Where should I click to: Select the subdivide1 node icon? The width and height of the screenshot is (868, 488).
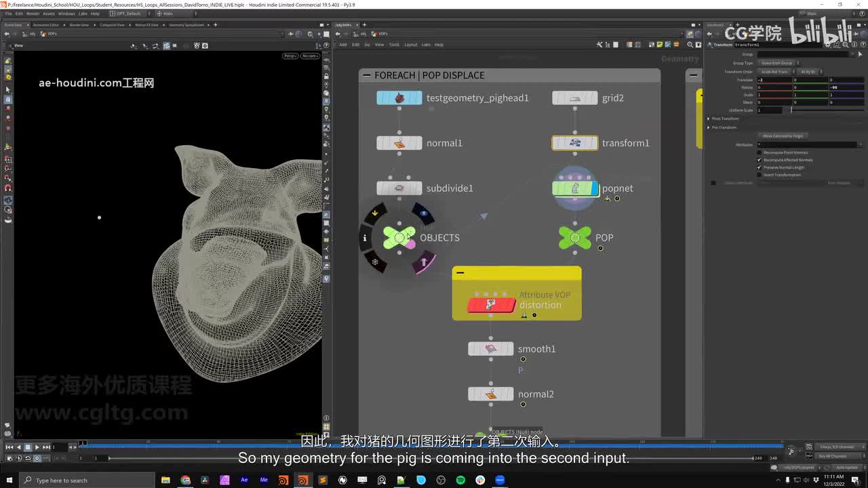[x=399, y=188]
